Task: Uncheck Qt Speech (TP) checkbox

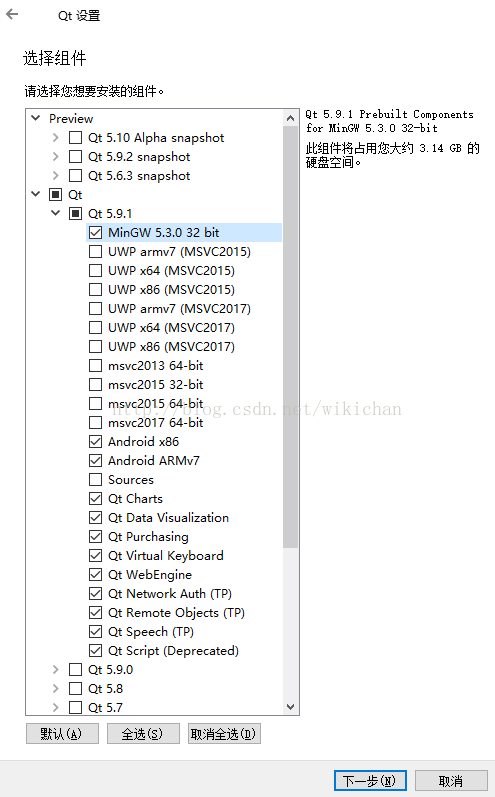Action: pos(95,632)
